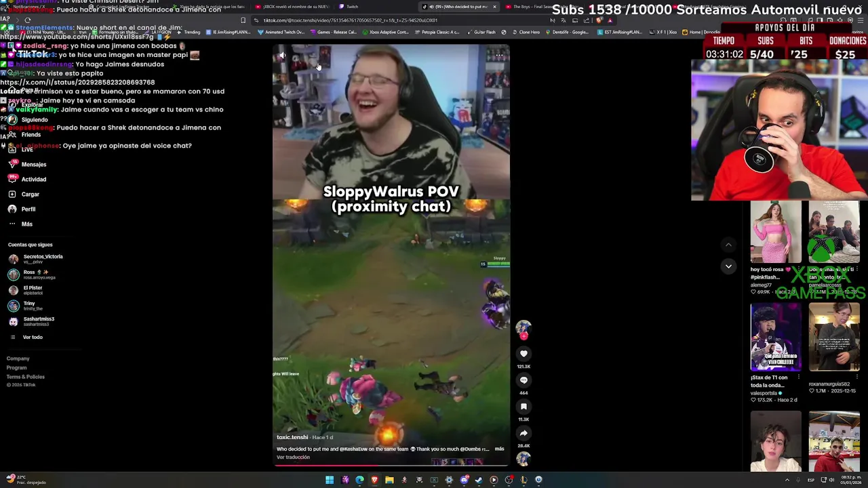Open the Program footer link

17,367
